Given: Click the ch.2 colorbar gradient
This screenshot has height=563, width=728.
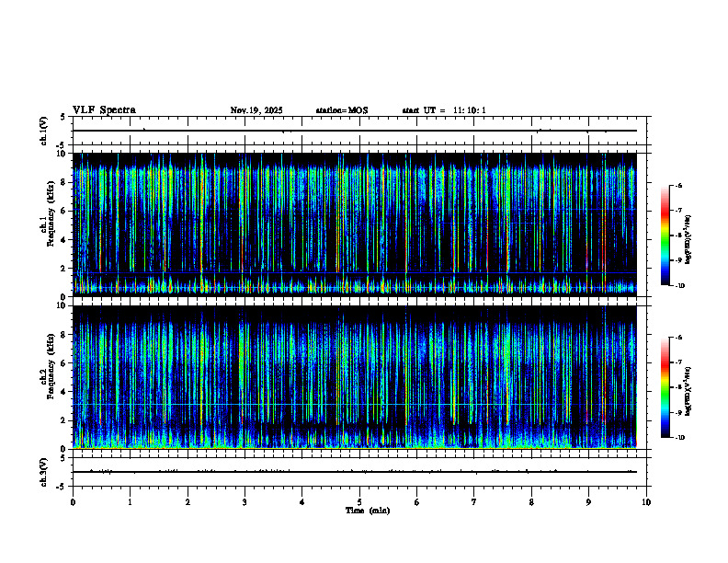Looking at the screenshot, I should pos(665,387).
